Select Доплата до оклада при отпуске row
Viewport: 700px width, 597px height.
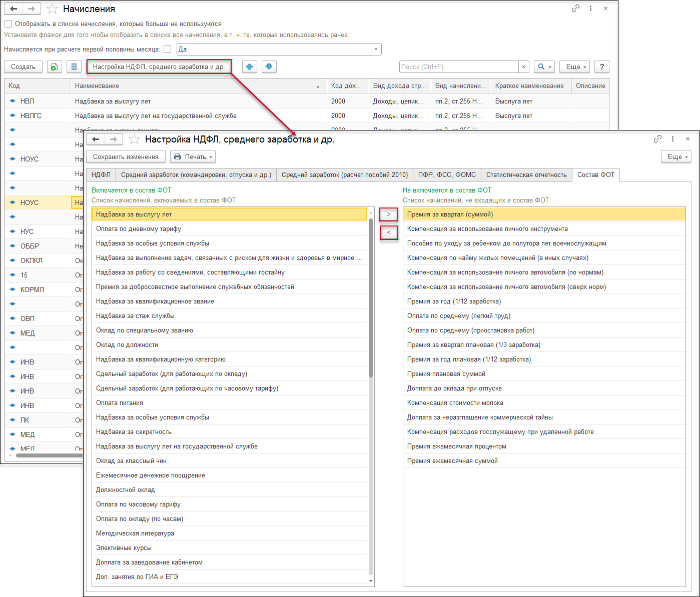point(544,388)
